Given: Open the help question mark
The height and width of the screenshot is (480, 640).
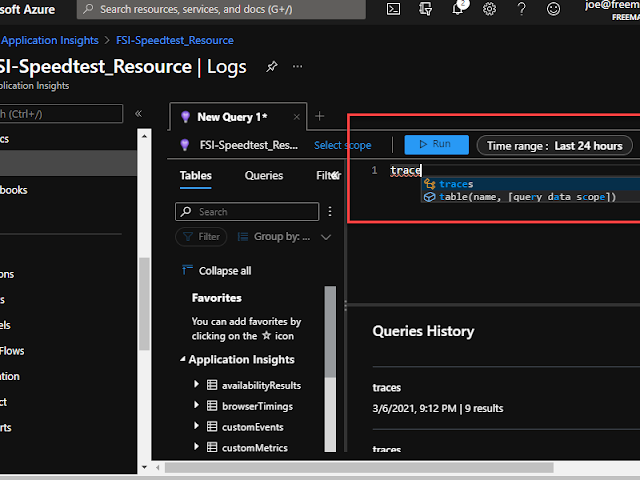Looking at the screenshot, I should pyautogui.click(x=521, y=9).
